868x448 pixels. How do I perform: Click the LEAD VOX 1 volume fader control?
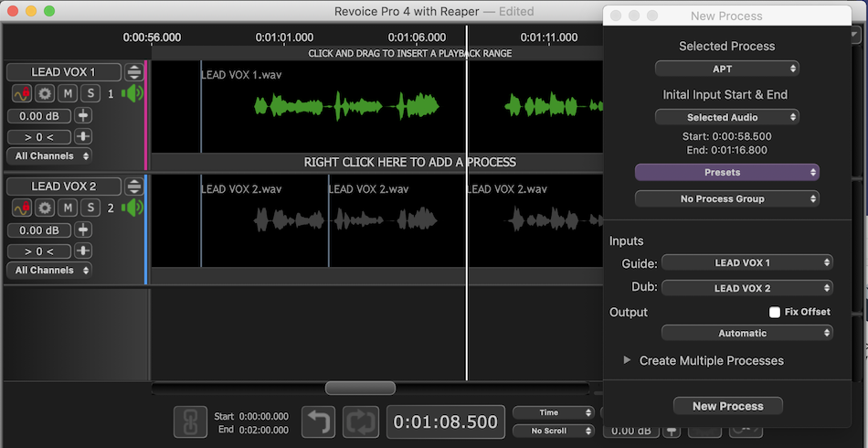[x=83, y=116]
